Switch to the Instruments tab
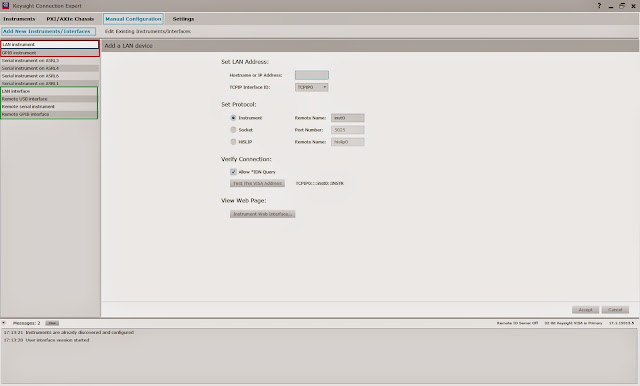 pos(19,19)
